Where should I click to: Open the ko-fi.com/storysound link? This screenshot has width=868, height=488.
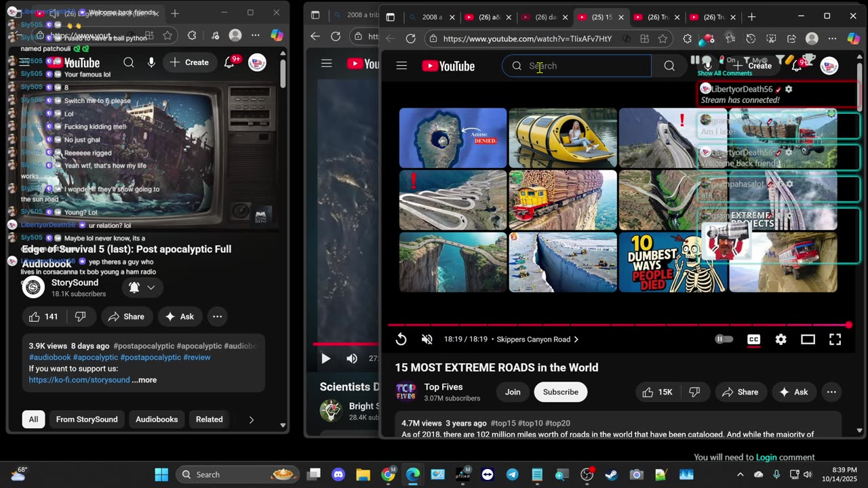click(x=79, y=380)
